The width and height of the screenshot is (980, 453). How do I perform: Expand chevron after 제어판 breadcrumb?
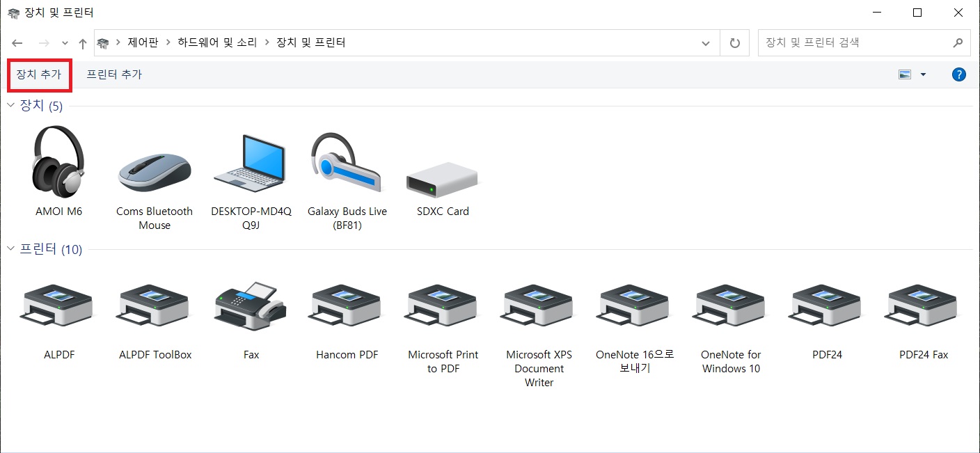pyautogui.click(x=168, y=43)
